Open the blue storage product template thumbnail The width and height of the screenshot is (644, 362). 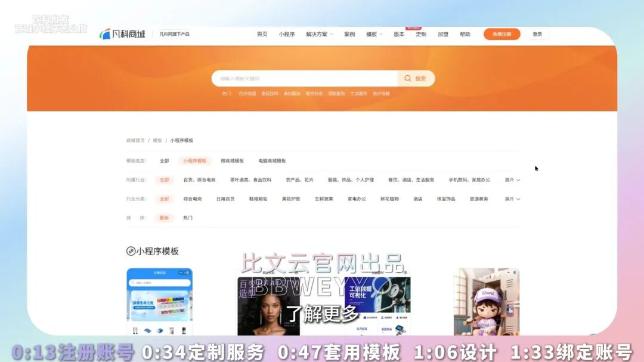[x=159, y=301]
